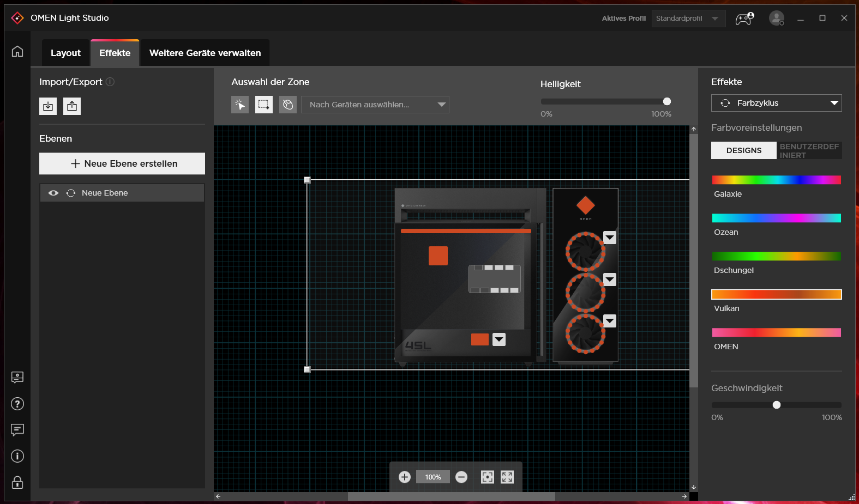Click the Import/Export info icon
This screenshot has height=504, width=859.
click(x=110, y=82)
